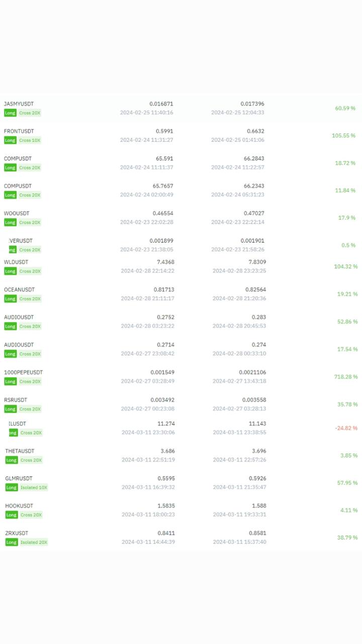Select the -24.82 % loss value
The image size is (362, 644).
tap(346, 428)
